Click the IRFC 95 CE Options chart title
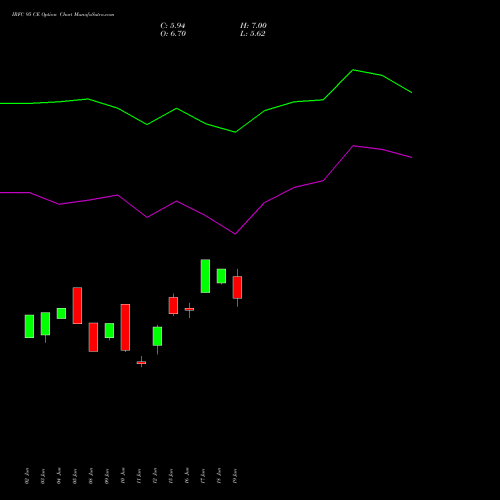500x500 pixels. 63,15
